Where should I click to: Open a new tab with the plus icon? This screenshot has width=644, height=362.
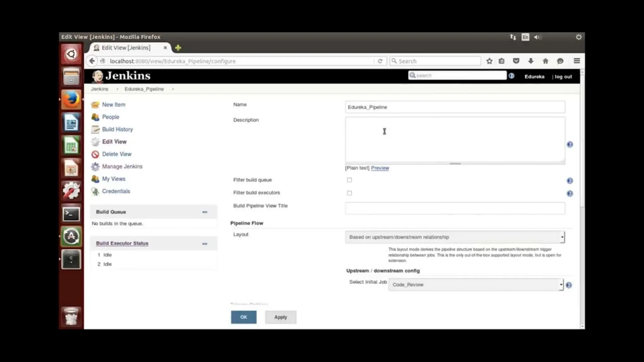click(178, 48)
